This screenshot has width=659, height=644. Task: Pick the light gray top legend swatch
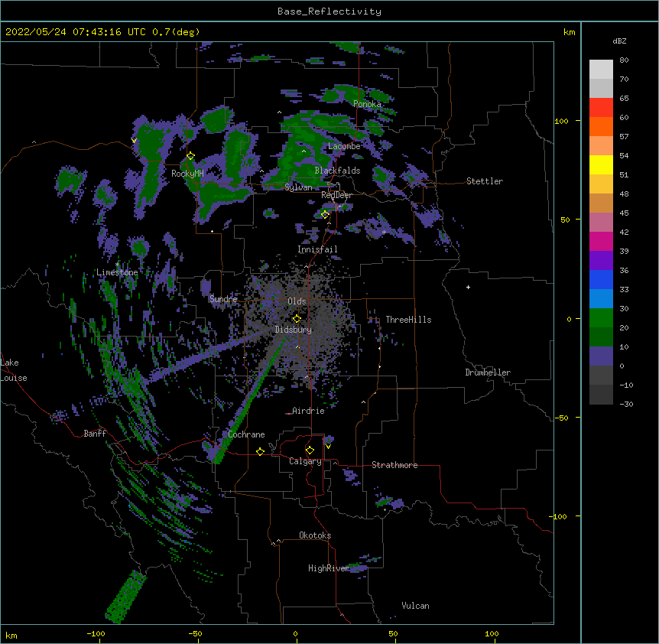click(601, 69)
